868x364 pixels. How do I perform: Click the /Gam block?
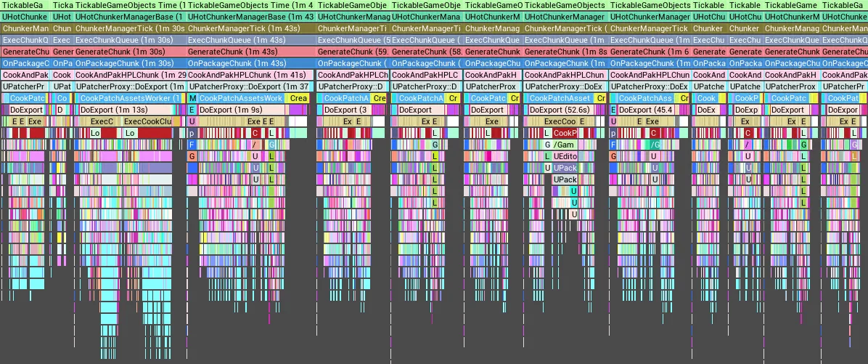point(564,145)
